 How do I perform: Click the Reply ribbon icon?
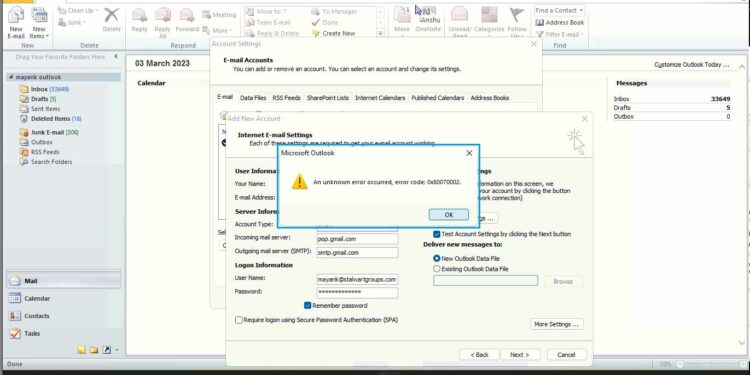pos(139,20)
